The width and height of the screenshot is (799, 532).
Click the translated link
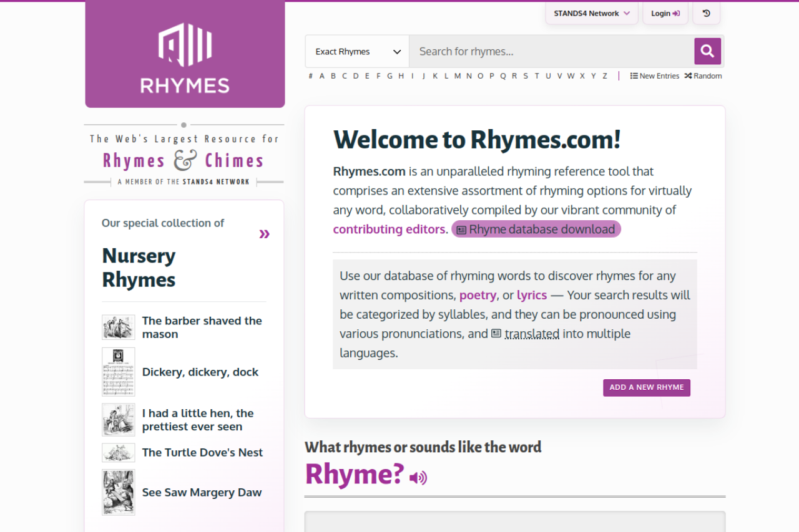tap(532, 334)
